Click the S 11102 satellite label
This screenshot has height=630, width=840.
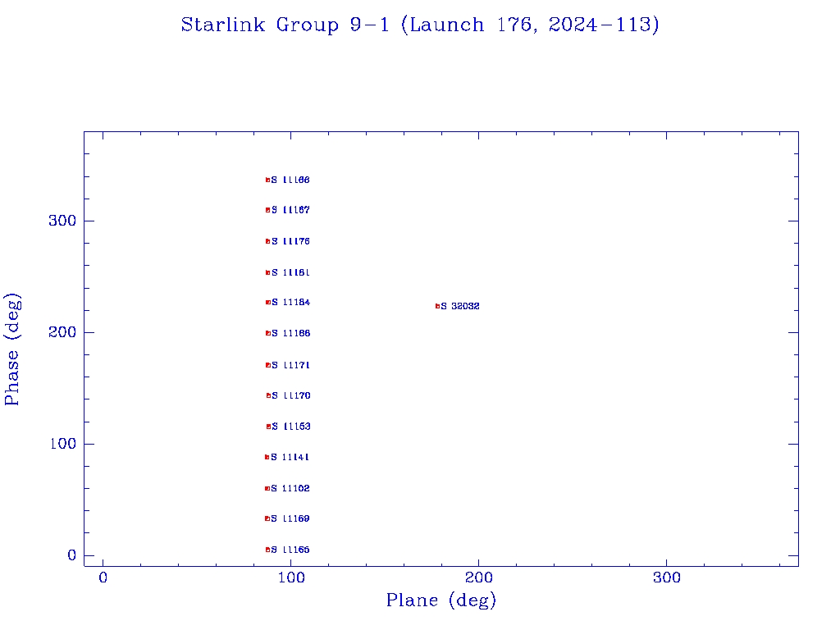290,489
